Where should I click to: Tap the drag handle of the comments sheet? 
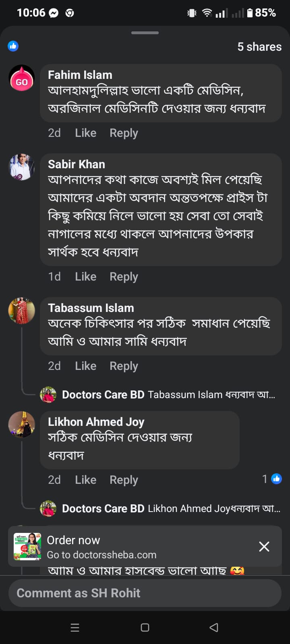tap(145, 33)
